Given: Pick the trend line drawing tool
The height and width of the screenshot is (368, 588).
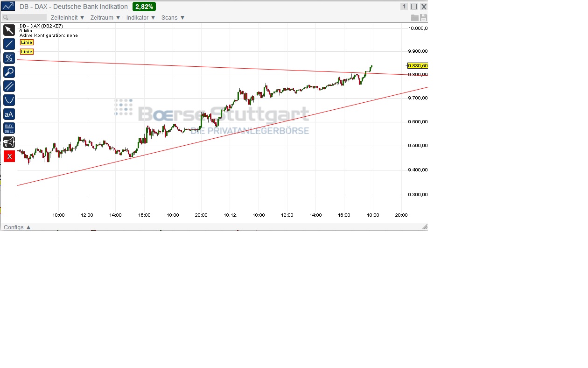Looking at the screenshot, I should [x=9, y=44].
